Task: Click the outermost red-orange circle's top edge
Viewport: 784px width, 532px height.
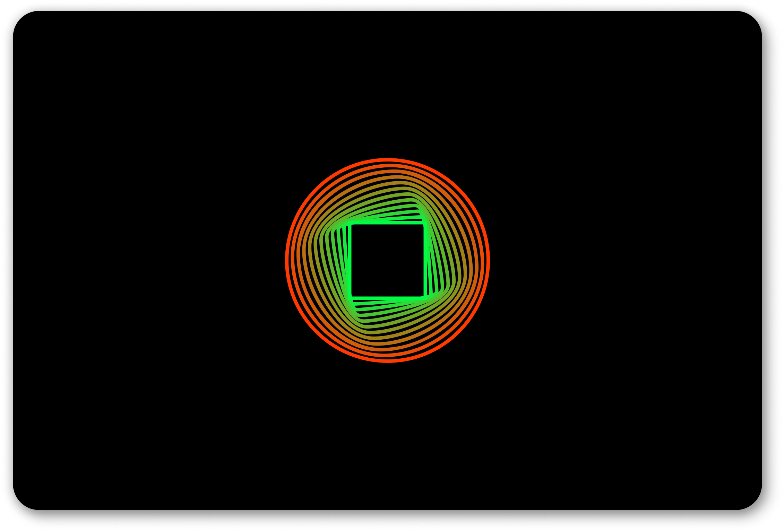Action: coord(387,159)
